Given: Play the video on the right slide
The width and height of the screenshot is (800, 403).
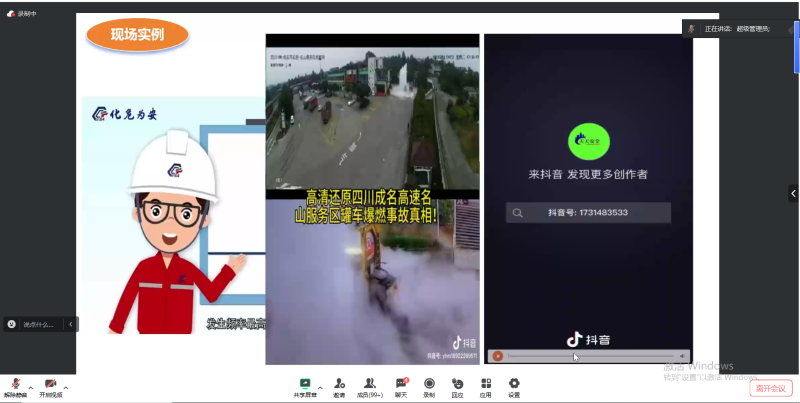Looking at the screenshot, I should tap(497, 356).
